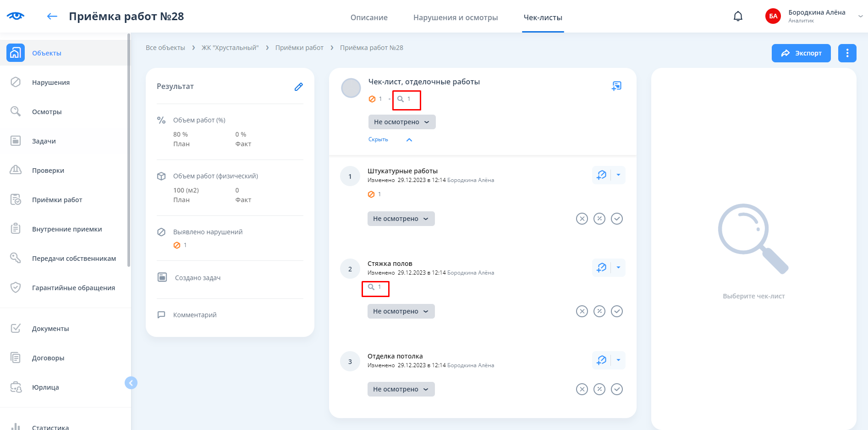The width and height of the screenshot is (868, 430).
Task: Open the three-dot more options menu
Action: point(847,53)
